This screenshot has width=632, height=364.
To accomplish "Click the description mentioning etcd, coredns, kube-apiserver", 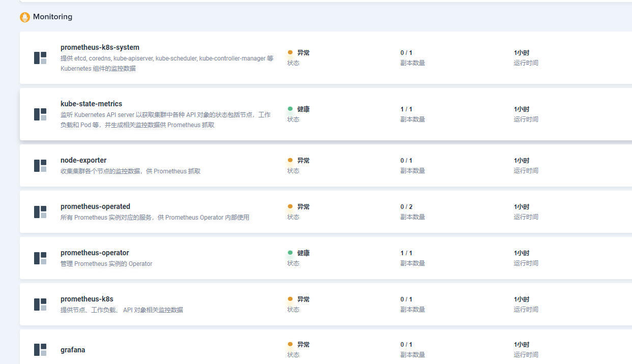I will pos(167,64).
